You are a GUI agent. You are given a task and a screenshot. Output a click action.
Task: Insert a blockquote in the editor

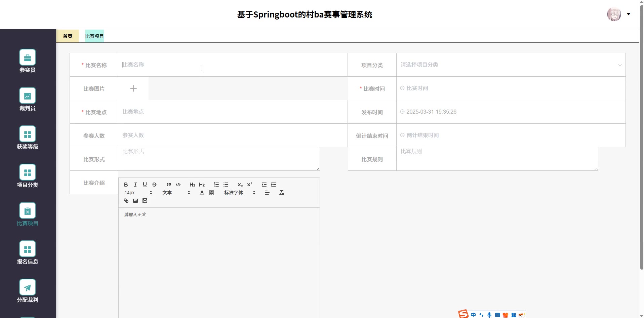point(169,185)
